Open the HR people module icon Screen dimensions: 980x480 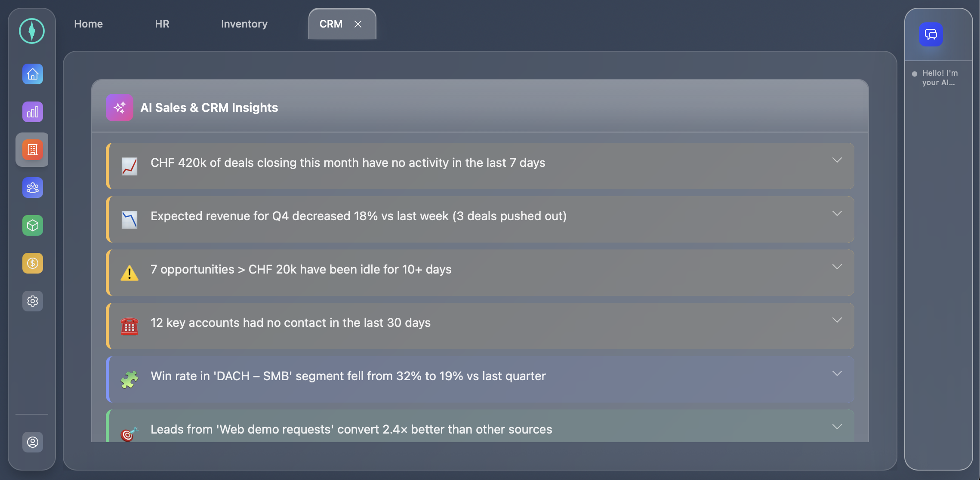point(32,188)
